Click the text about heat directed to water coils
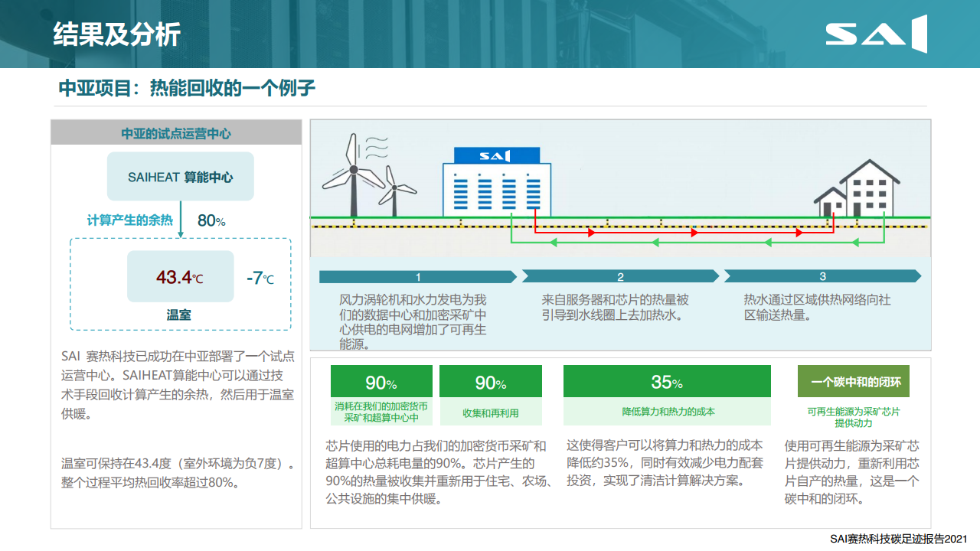 coord(616,307)
